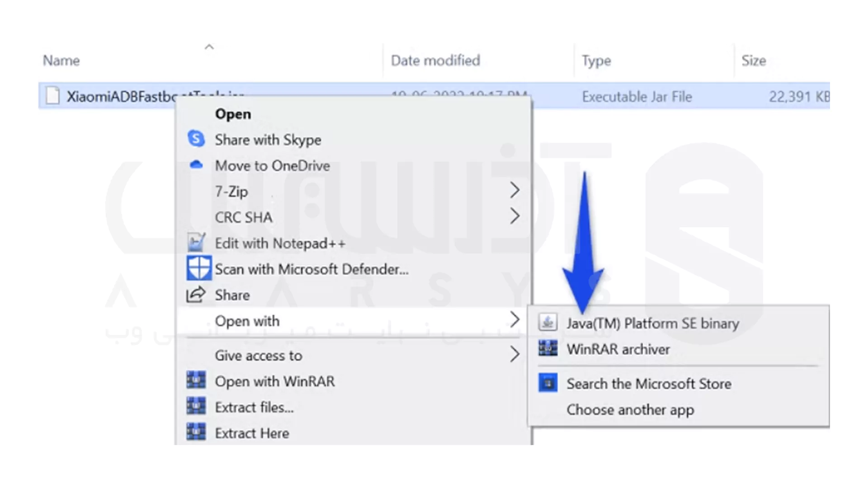Click the WinRAR icon beside Open with WinRAR

[196, 380]
